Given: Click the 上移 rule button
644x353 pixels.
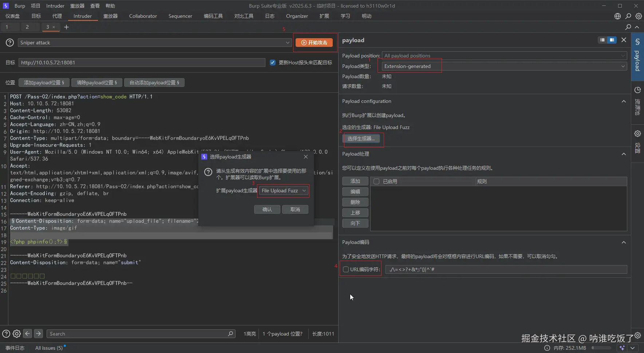Looking at the screenshot, I should click(x=355, y=213).
